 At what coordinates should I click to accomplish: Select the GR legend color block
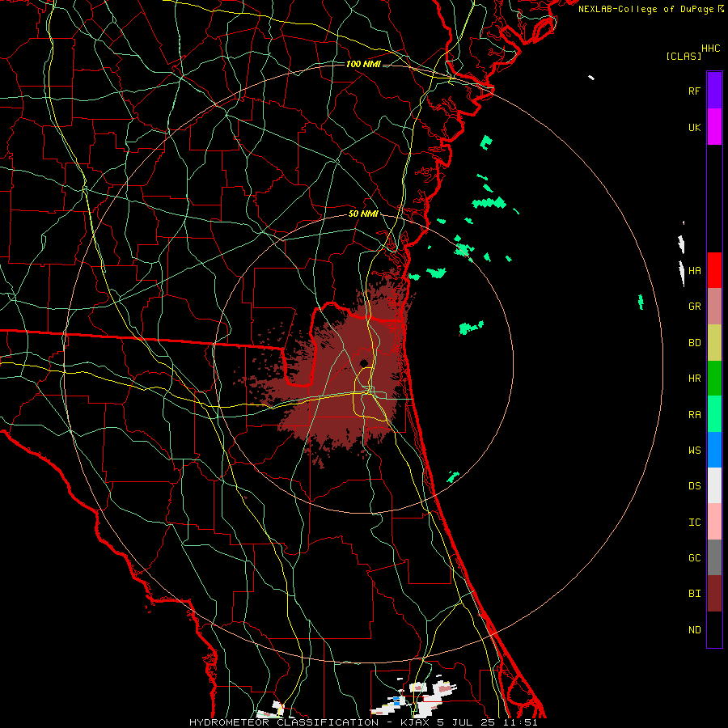[714, 306]
